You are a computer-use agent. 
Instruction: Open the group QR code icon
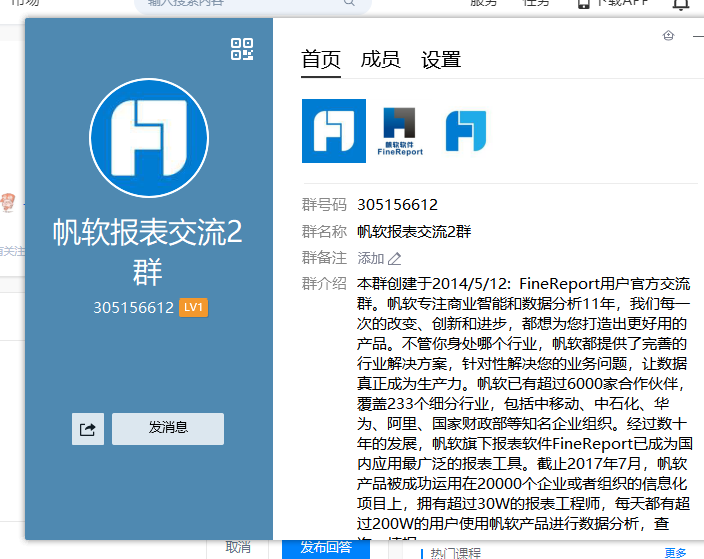click(242, 49)
